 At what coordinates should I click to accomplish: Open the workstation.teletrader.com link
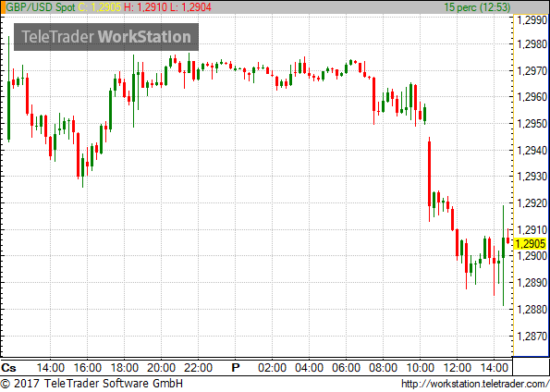475,384
